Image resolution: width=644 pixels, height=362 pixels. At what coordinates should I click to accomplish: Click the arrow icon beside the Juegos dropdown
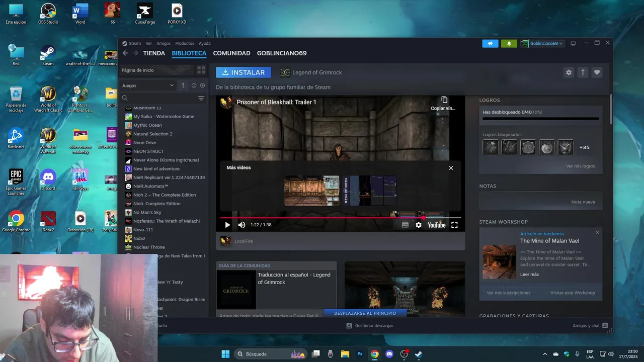point(183,85)
